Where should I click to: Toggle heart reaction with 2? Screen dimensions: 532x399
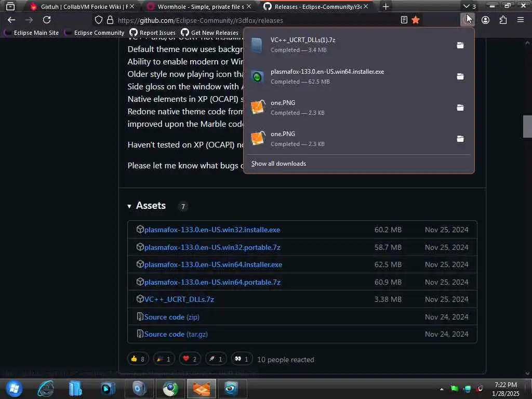point(190,359)
